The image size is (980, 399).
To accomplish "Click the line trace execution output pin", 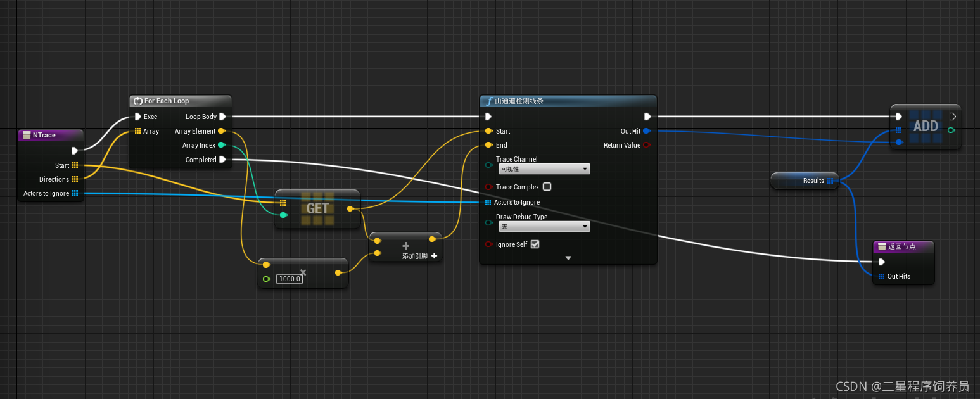I will [x=647, y=117].
